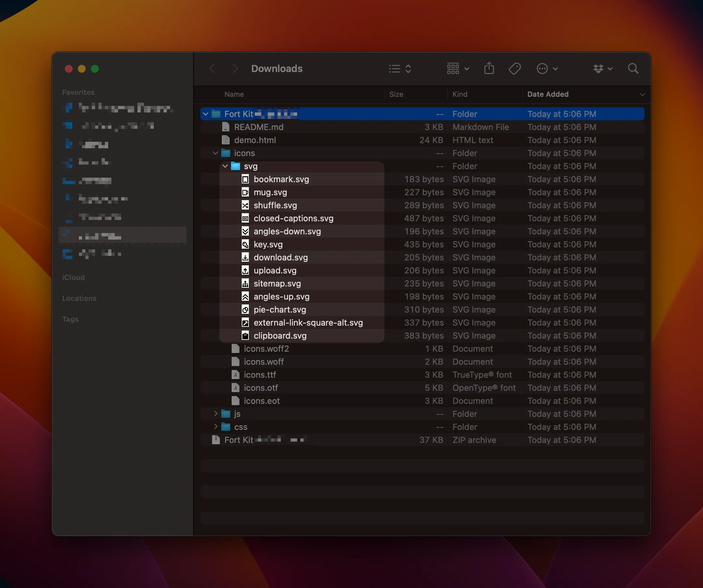
Task: Open the Share menu in the toolbar
Action: click(x=489, y=68)
